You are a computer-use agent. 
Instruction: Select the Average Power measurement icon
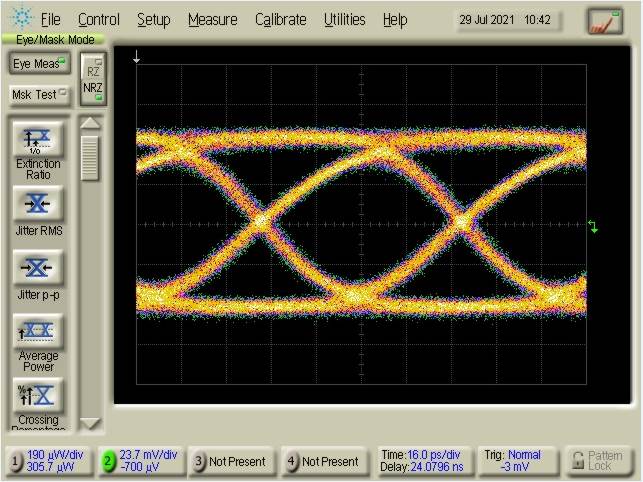coord(38,332)
